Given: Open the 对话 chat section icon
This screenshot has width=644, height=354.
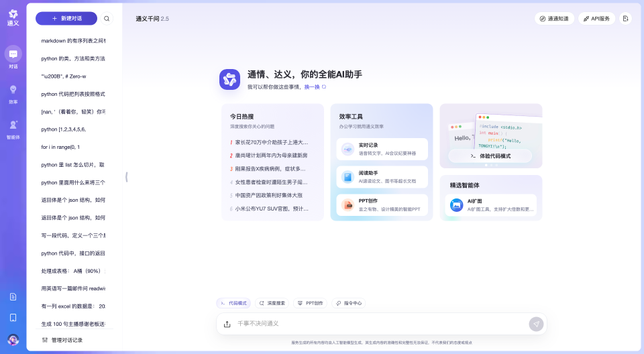Looking at the screenshot, I should pyautogui.click(x=13, y=54).
